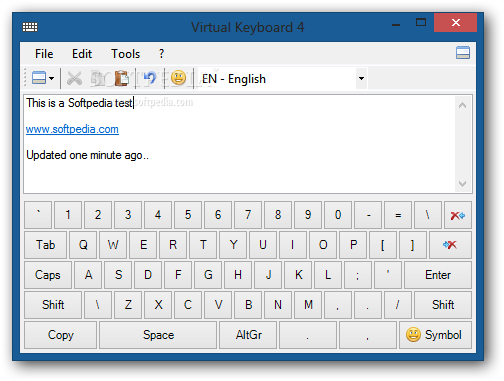Screen dimensions: 504x381
Task: Click the number 1 key
Action: (x=68, y=215)
